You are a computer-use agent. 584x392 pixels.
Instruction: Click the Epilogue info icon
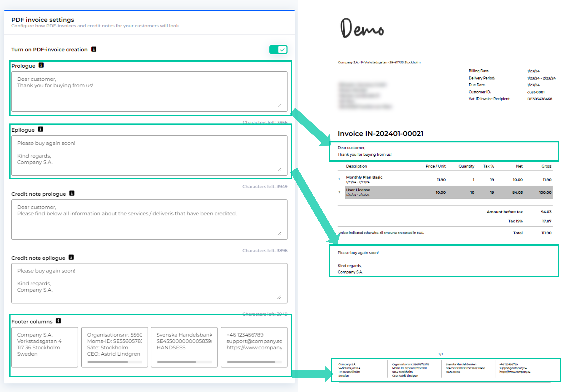(41, 129)
